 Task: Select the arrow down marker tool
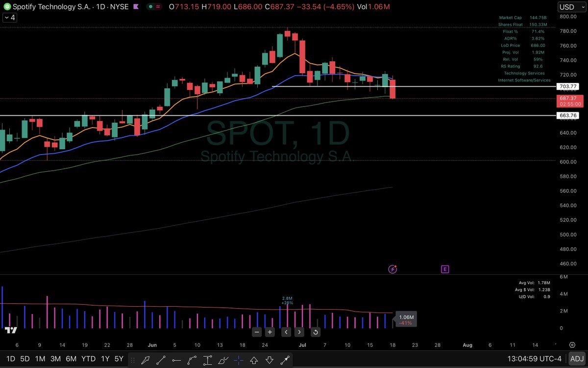coord(269,360)
